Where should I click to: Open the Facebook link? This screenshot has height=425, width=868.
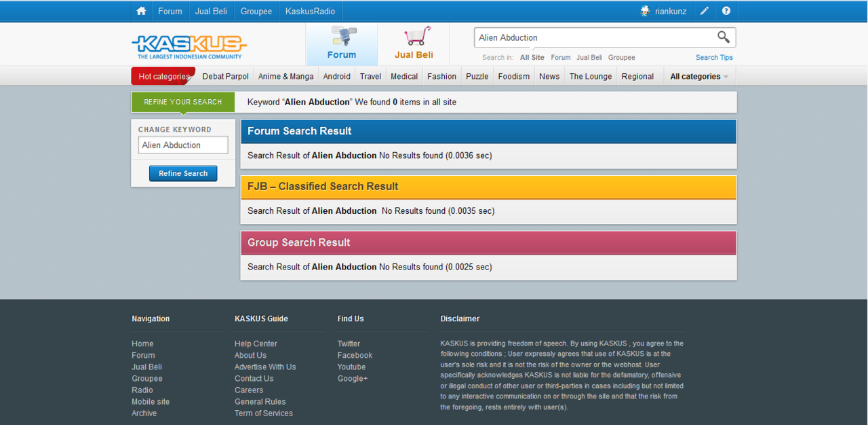[355, 355]
